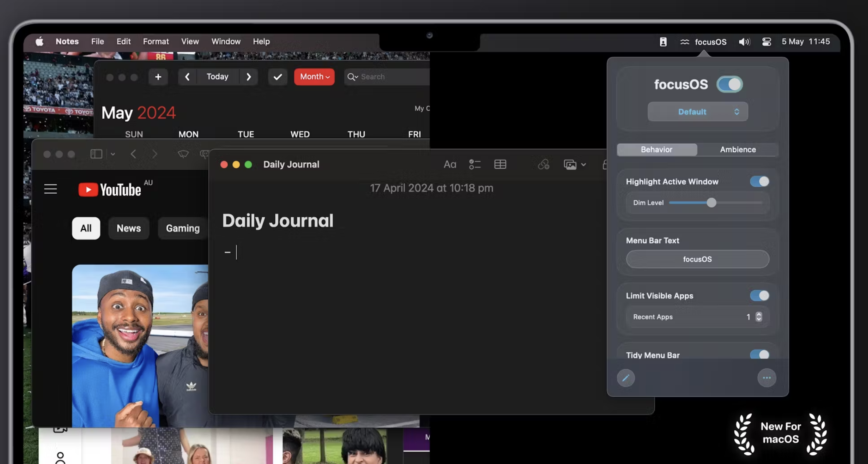Click the Dim Level slider handle

click(711, 203)
